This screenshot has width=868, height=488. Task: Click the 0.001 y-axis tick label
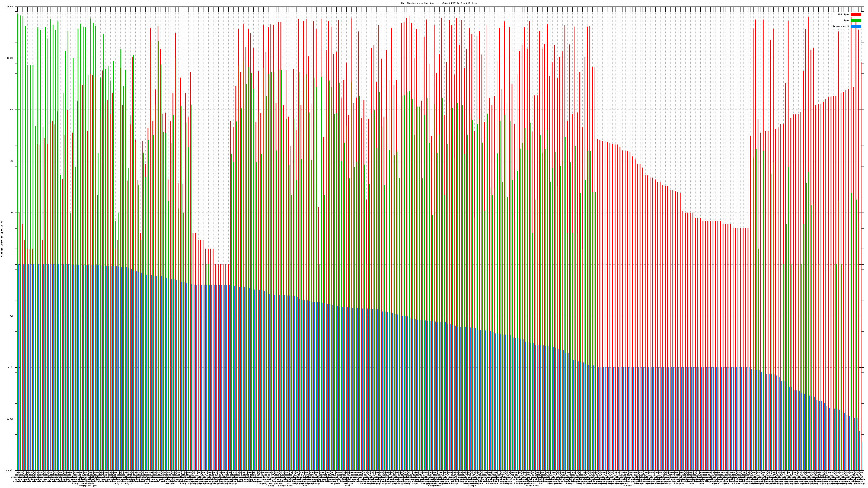(10, 419)
